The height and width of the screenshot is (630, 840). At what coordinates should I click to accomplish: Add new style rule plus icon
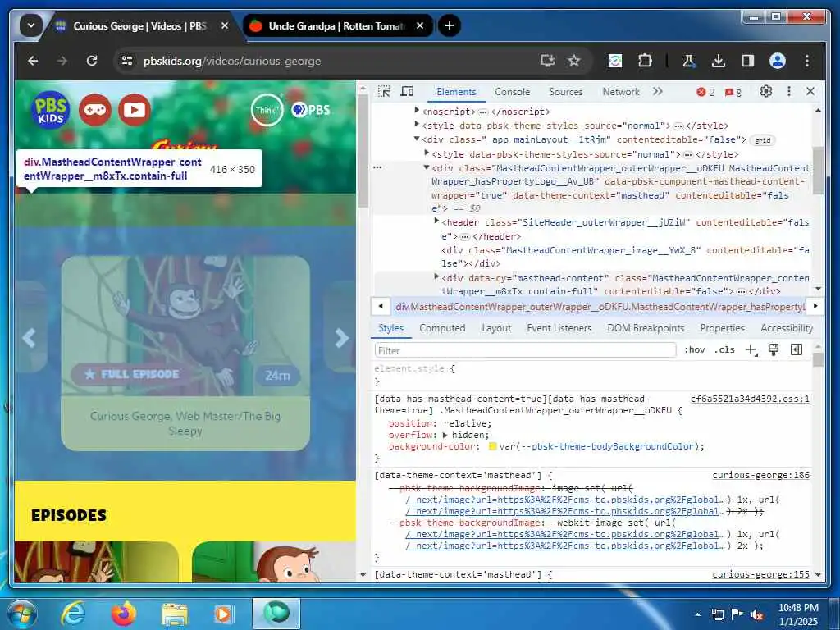click(x=751, y=349)
